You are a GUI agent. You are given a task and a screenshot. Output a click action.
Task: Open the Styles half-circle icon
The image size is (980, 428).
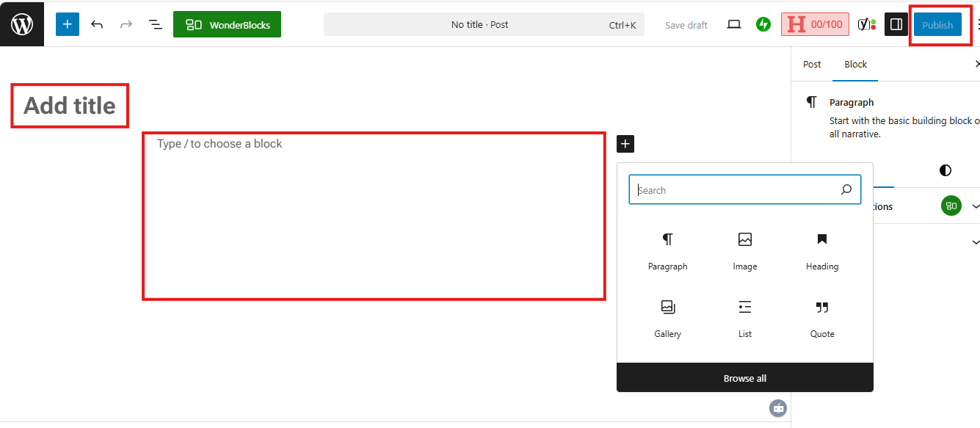pos(945,170)
